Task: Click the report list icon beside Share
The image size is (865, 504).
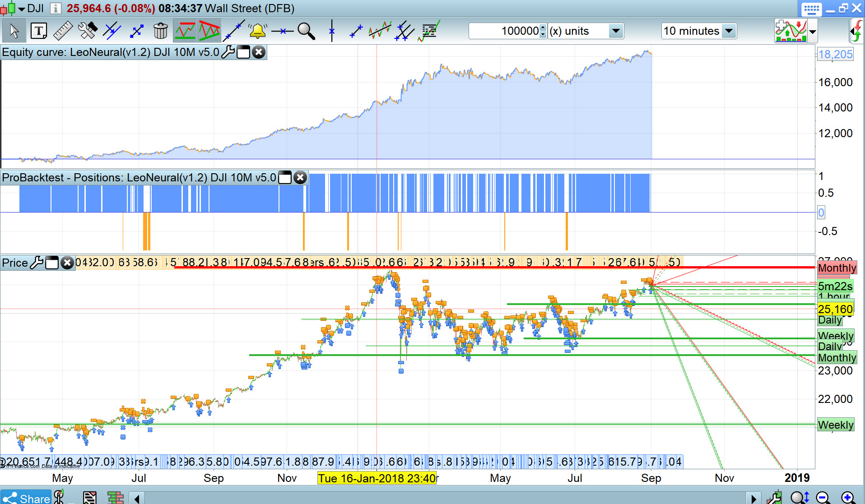Action: [x=89, y=498]
